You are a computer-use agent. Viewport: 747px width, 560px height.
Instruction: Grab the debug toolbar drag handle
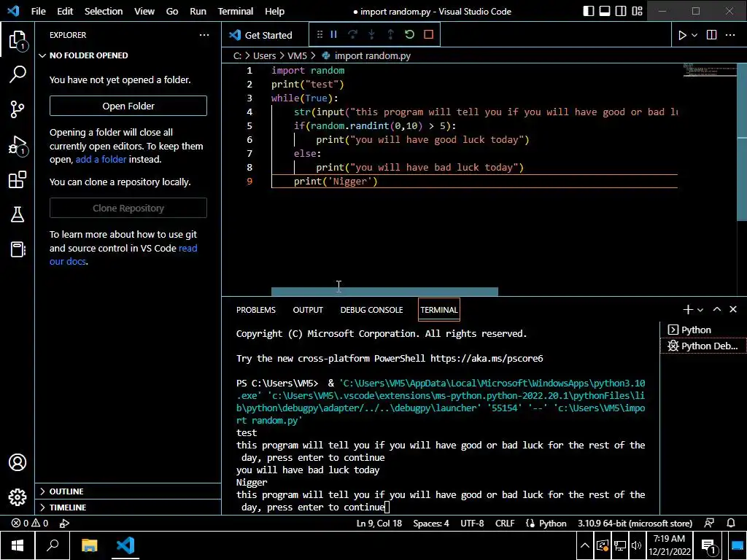pyautogui.click(x=320, y=34)
